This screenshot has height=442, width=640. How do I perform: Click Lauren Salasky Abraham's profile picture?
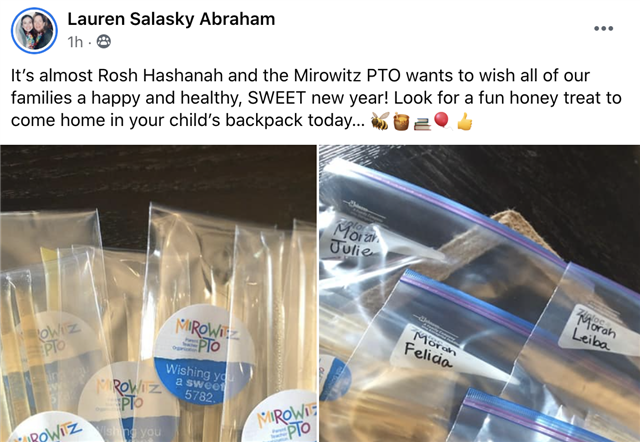point(34,31)
